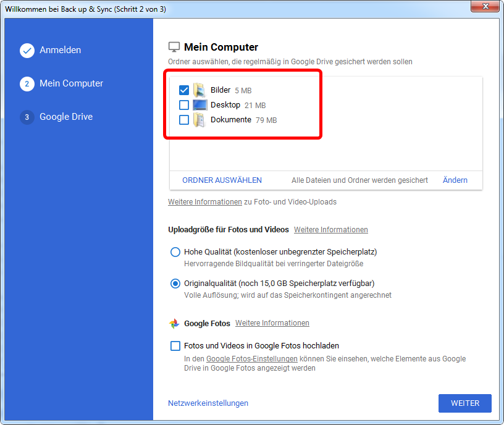This screenshot has width=504, height=425.
Task: Uncheck the Bilder folder checkbox
Action: click(184, 90)
